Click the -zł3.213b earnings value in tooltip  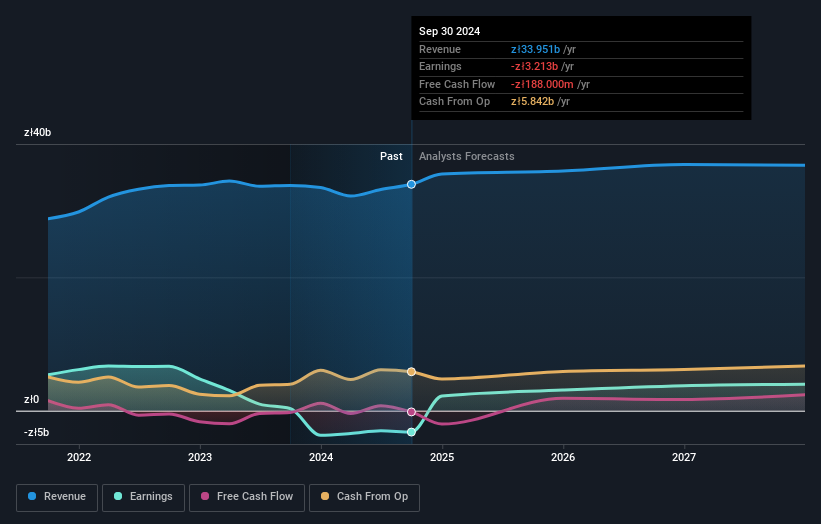pos(534,66)
